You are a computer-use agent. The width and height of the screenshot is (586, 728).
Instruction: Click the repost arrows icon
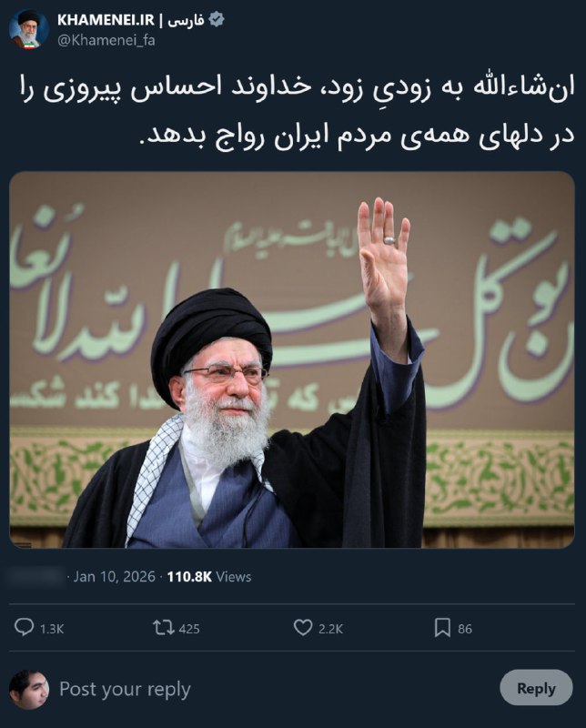pos(164,628)
